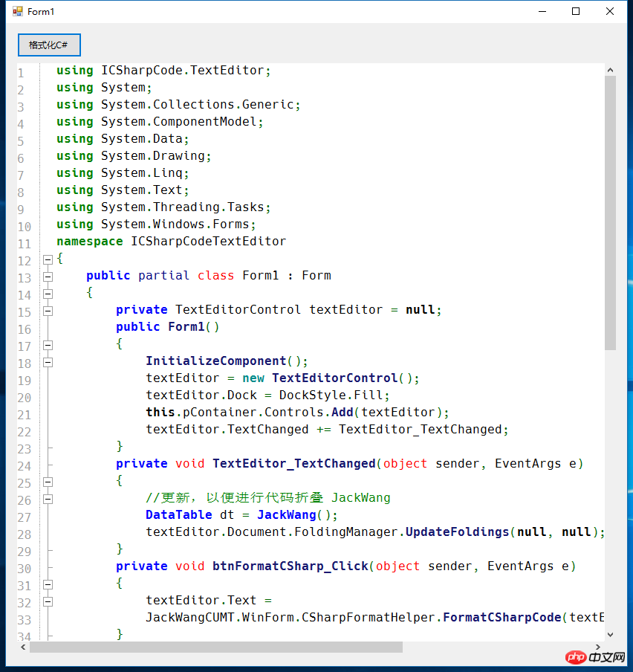Click the Form1 window icon in title bar
Screen dimensions: 633x672
(18, 11)
